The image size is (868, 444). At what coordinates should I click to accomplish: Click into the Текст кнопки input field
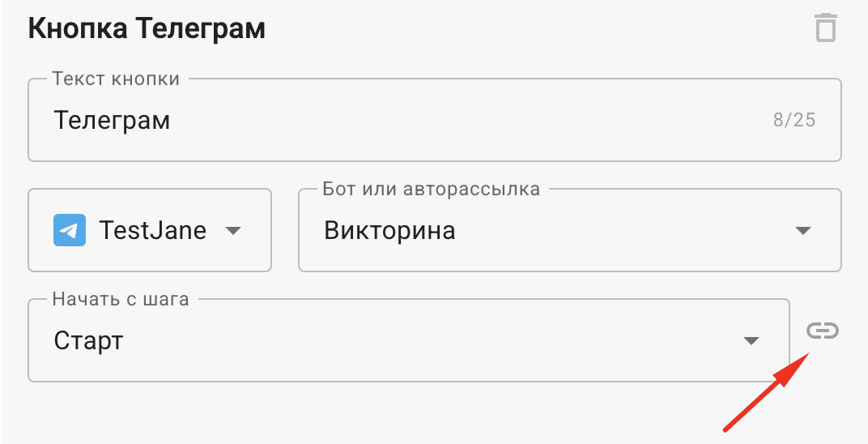tap(405, 121)
